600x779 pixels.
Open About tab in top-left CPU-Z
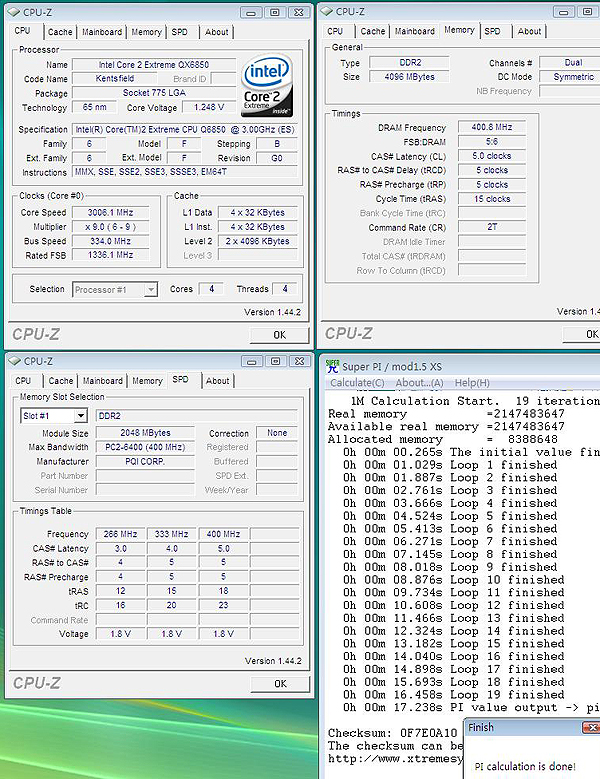(217, 32)
